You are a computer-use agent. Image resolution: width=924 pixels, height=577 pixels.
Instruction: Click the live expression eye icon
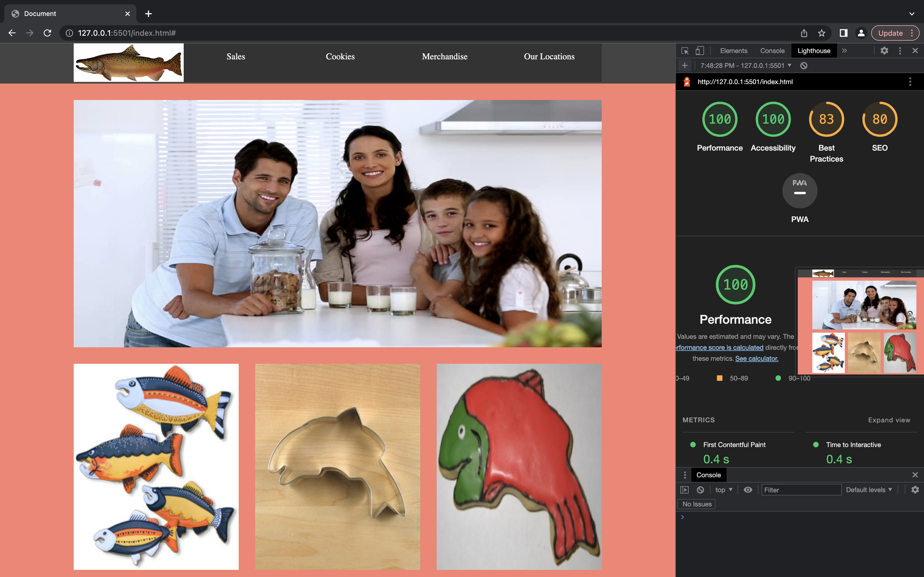(x=748, y=490)
